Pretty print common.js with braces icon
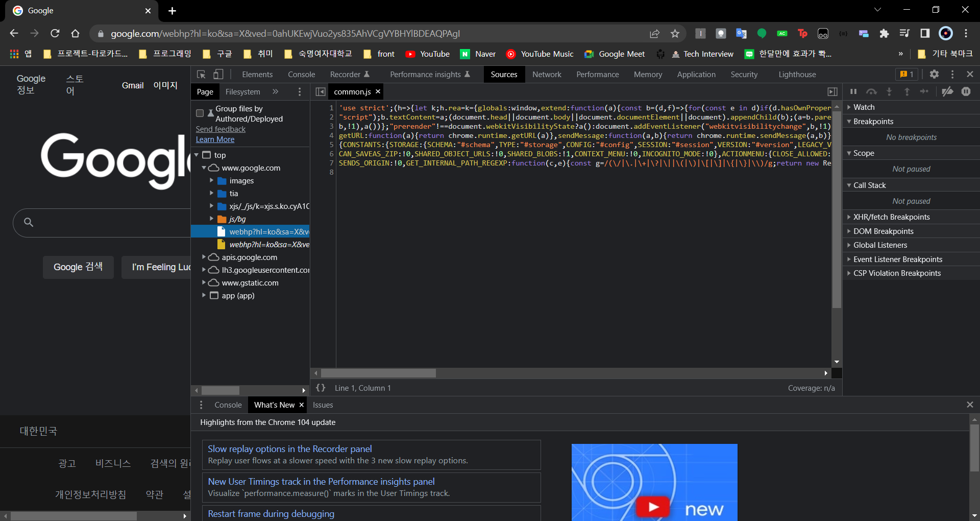The image size is (980, 521). [321, 388]
